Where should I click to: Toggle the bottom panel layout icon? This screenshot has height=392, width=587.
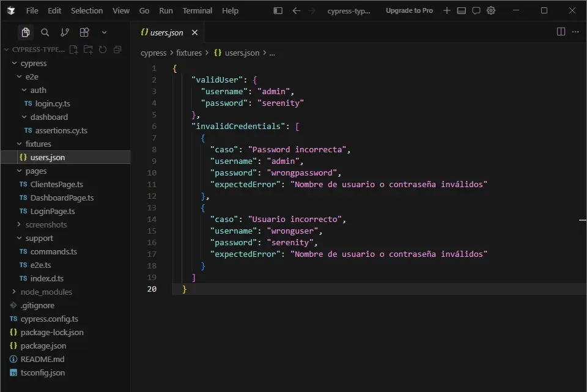462,11
